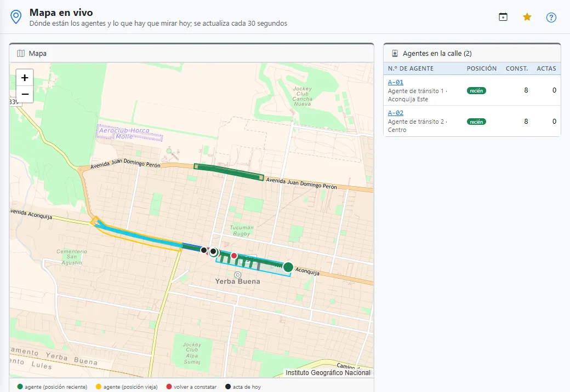The width and height of the screenshot is (570, 392).
Task: Click the location pin icon beside title
Action: tap(16, 17)
